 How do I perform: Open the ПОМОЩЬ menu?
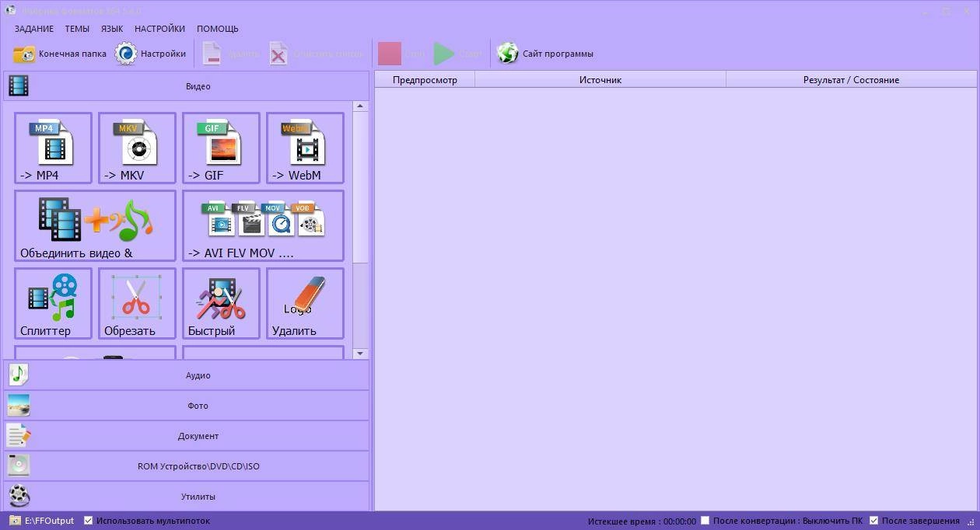coord(218,29)
